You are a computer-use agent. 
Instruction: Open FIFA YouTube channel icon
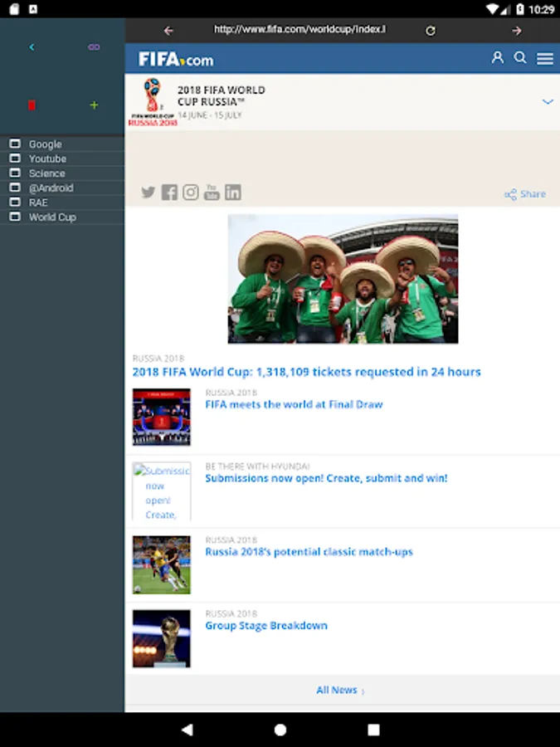coord(212,192)
